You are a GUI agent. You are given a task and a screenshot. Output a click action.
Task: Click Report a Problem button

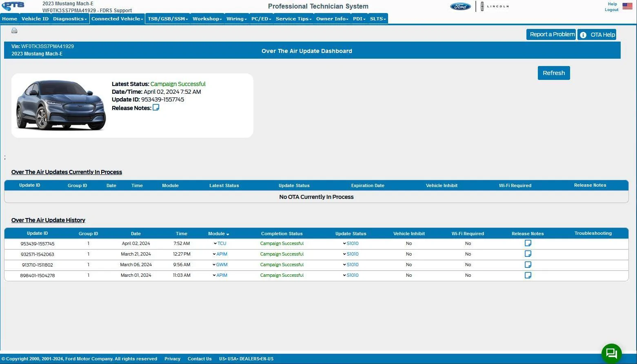click(551, 35)
